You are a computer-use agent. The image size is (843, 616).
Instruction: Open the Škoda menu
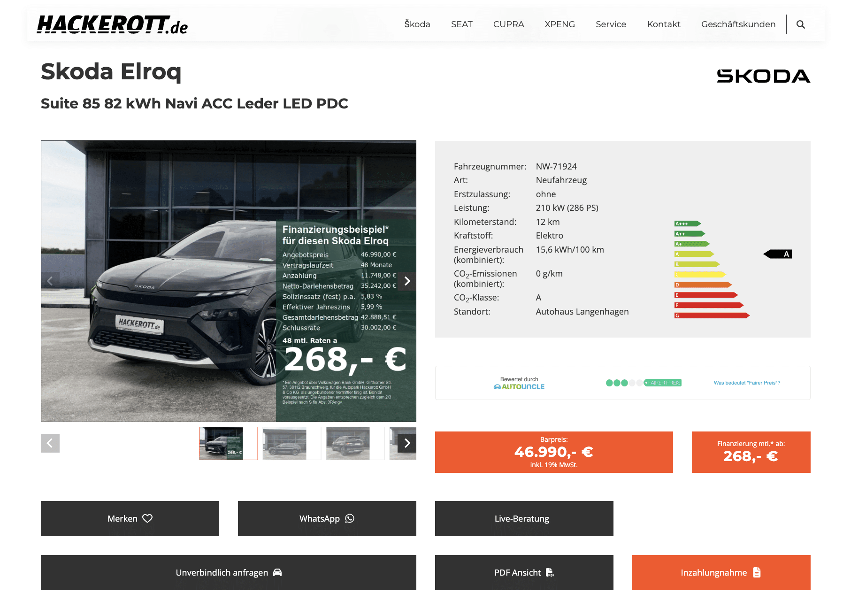(x=417, y=24)
